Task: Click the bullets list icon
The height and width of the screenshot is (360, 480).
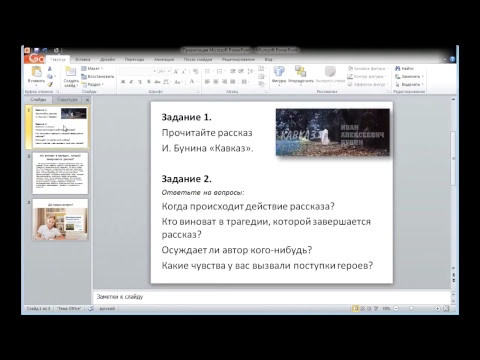Action: coord(208,71)
